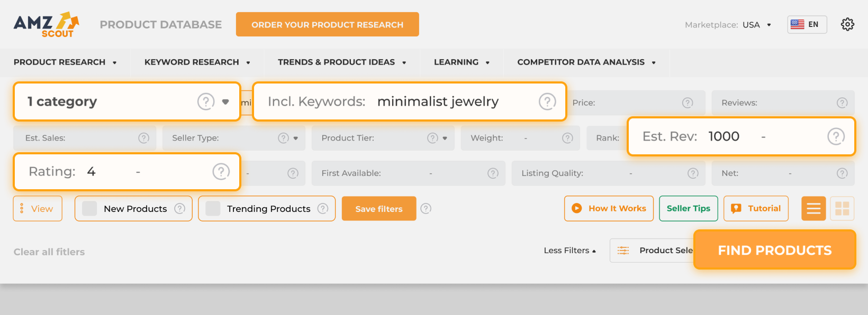Enable the Trending Products checkbox
The height and width of the screenshot is (315, 868).
[x=212, y=208]
